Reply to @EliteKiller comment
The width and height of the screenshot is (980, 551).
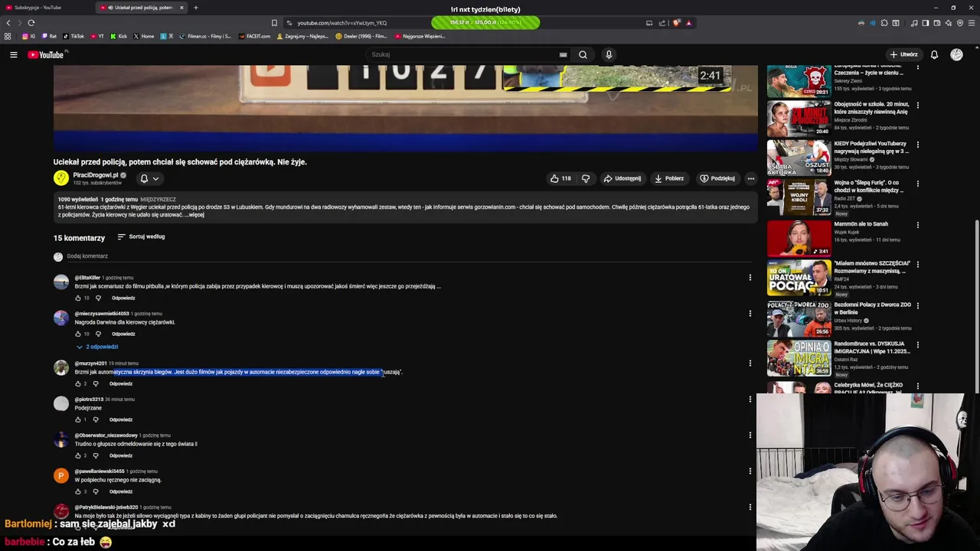pos(123,298)
